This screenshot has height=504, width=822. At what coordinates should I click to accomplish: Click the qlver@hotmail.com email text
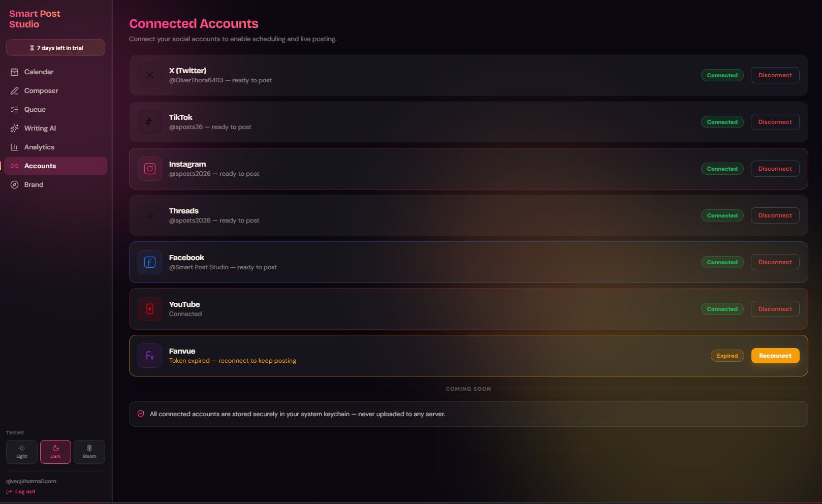point(31,481)
